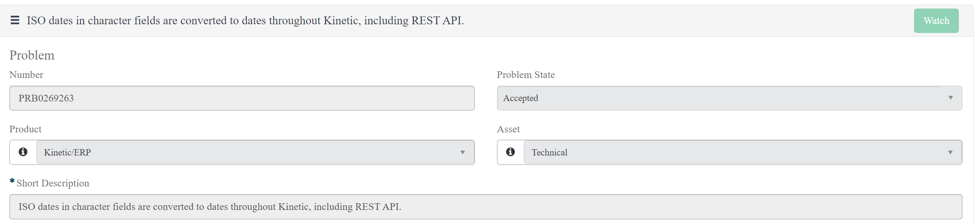The image size is (980, 224).
Task: Click the info icon next to Product
Action: [23, 152]
